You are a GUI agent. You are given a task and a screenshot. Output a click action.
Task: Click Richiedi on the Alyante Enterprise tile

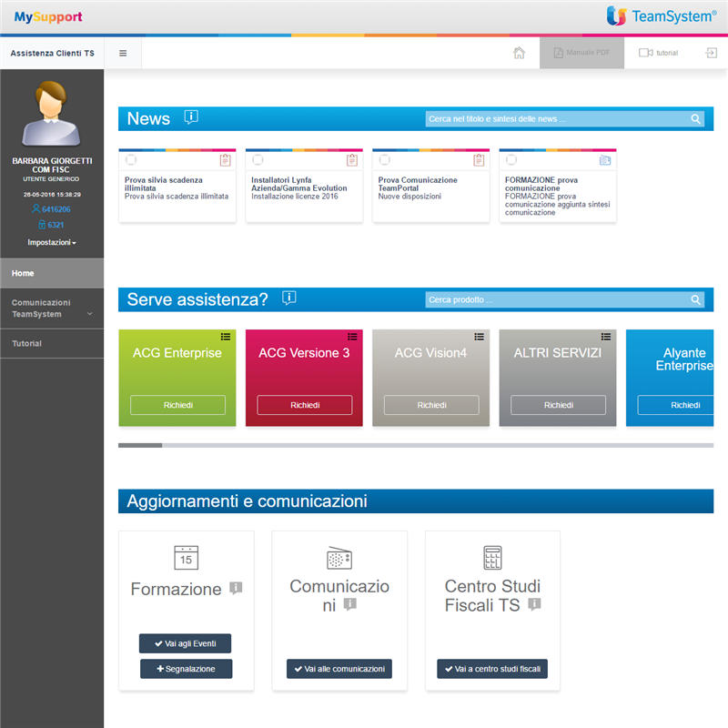(x=676, y=405)
